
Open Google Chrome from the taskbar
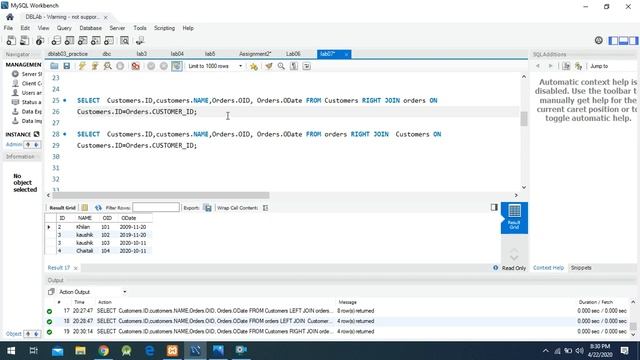pyautogui.click(x=103, y=350)
